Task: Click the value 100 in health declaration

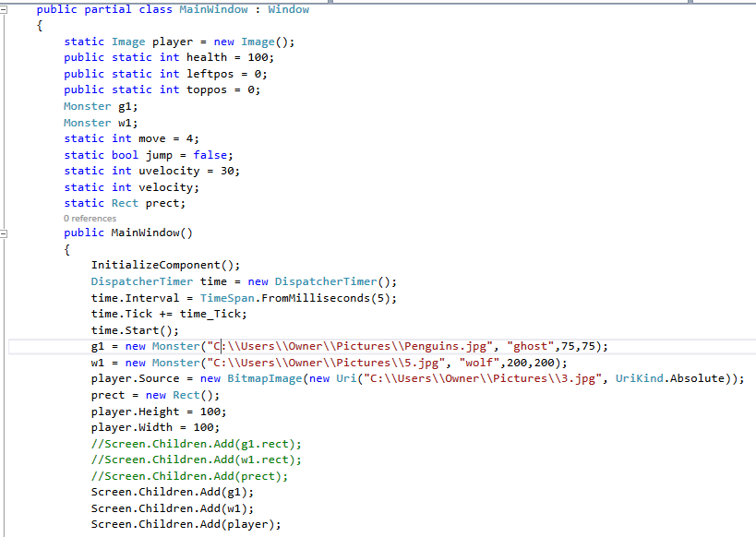Action: point(258,57)
